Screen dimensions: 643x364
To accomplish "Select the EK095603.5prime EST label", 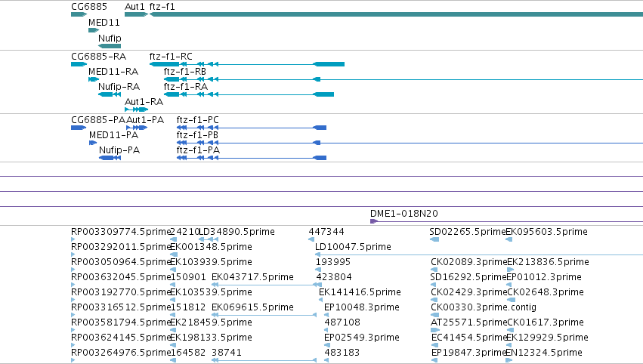I will [x=546, y=232].
